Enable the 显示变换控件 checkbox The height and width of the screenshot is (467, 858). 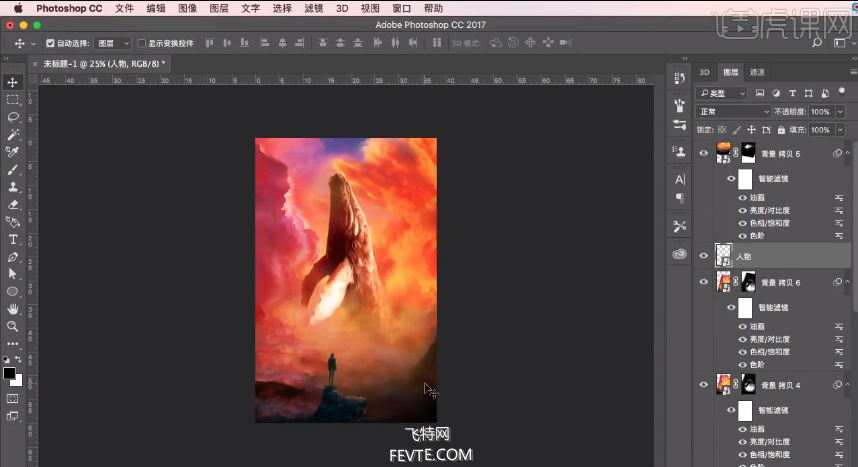(141, 44)
